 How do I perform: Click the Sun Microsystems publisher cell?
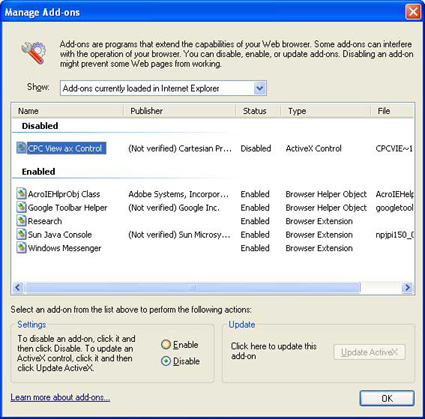(179, 235)
